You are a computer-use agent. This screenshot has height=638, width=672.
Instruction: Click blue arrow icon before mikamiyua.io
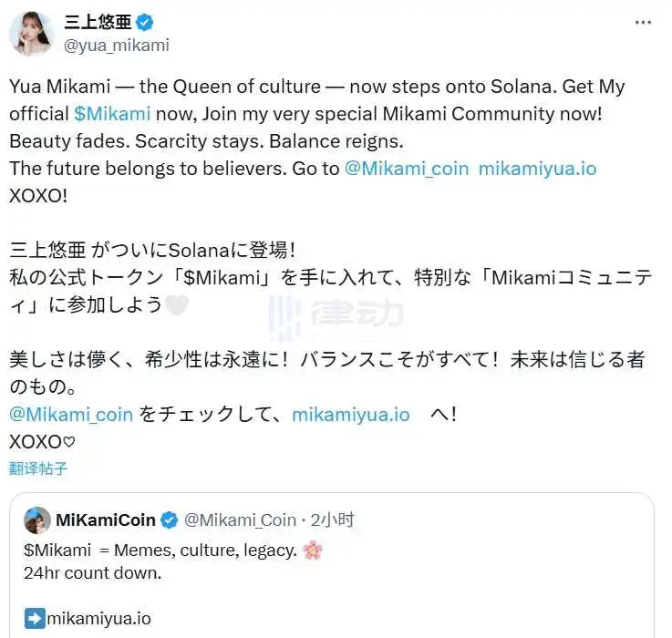35,618
